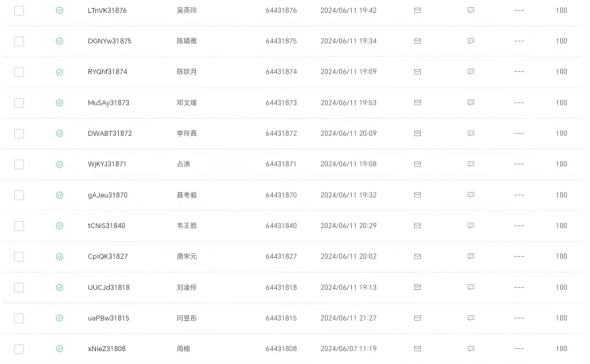Tick the checkbox next to gAJeu31870
590x364 pixels.
pos(19,195)
